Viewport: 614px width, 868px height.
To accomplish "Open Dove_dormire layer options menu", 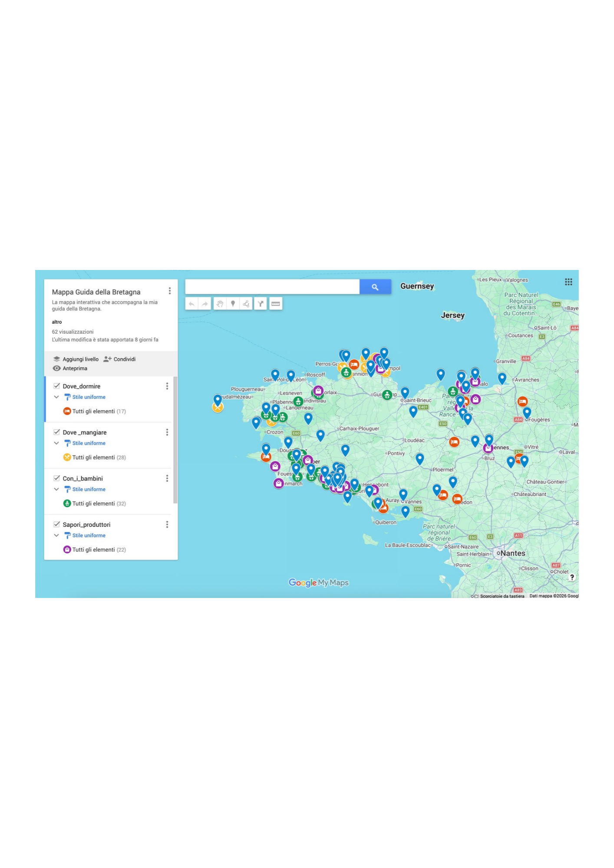I will click(167, 386).
